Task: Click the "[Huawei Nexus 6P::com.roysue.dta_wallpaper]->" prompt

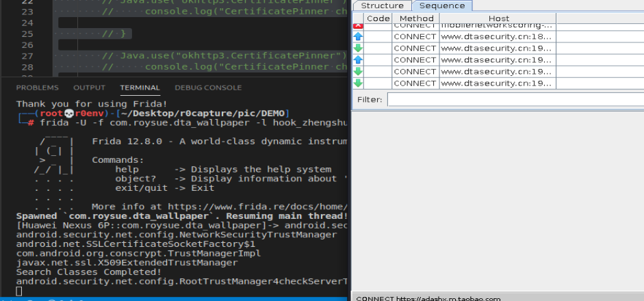Action: coord(147,226)
